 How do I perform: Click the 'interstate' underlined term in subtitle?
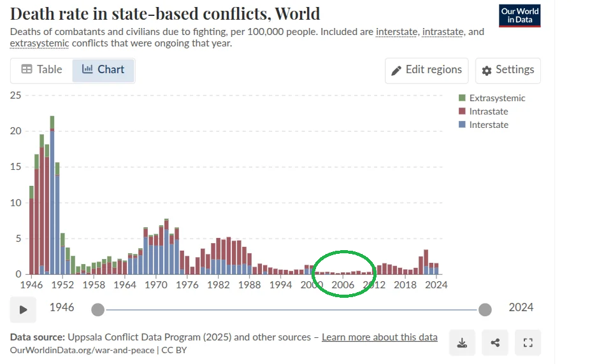396,32
